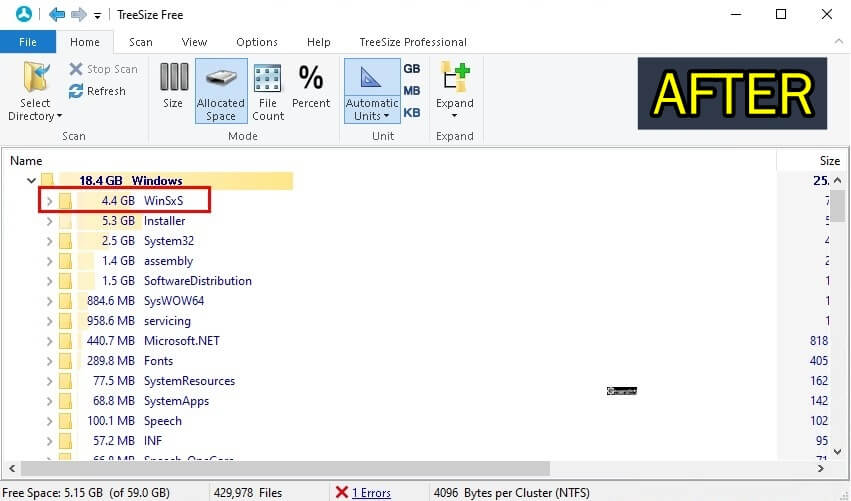The image size is (851, 501).
Task: Click the folder icon next to SystemResources
Action: [x=66, y=382]
